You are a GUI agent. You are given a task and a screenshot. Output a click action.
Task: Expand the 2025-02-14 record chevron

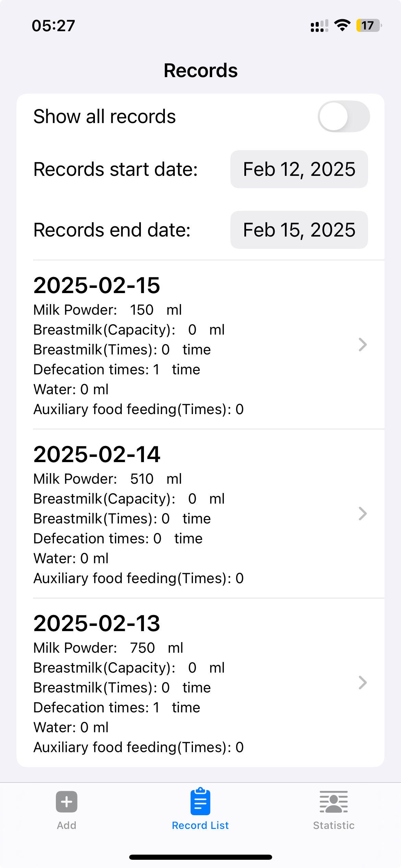pos(363,514)
